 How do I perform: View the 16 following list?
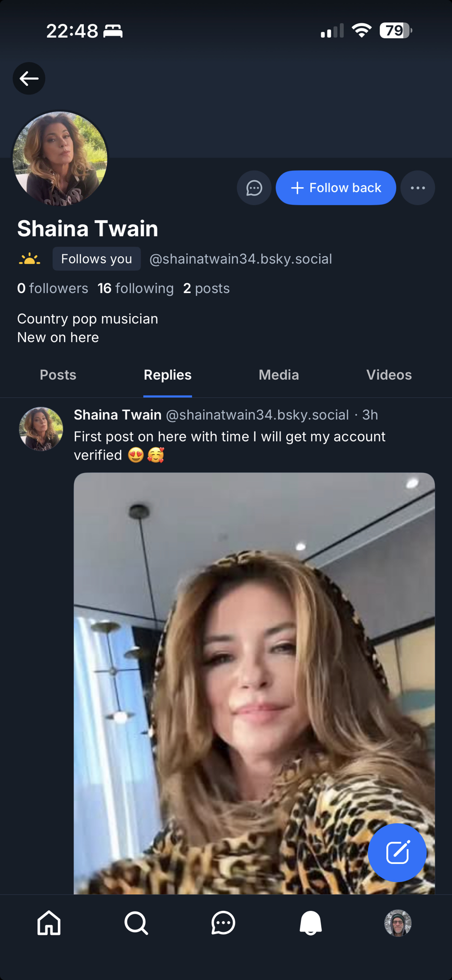tap(135, 288)
